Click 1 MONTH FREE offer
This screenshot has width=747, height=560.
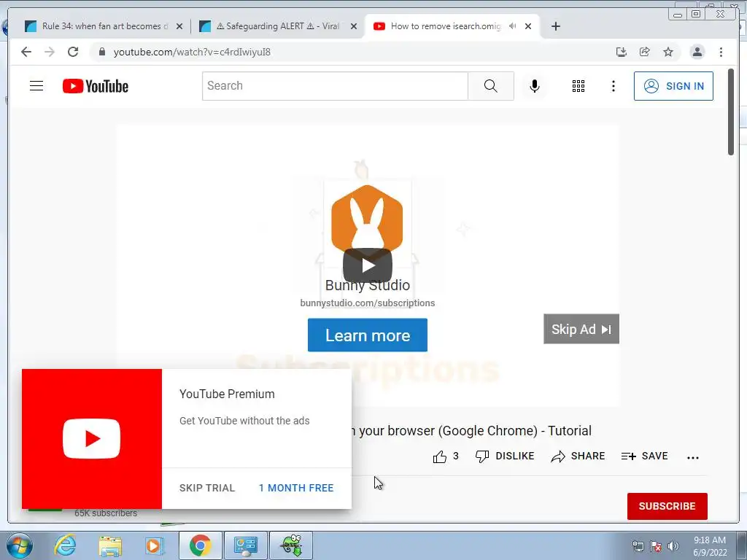296,488
